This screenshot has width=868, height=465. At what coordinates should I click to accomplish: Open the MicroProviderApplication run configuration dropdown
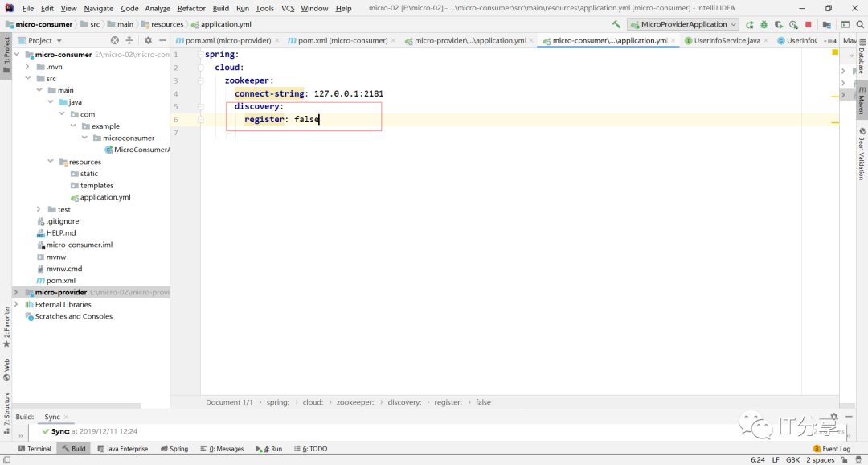tap(683, 24)
